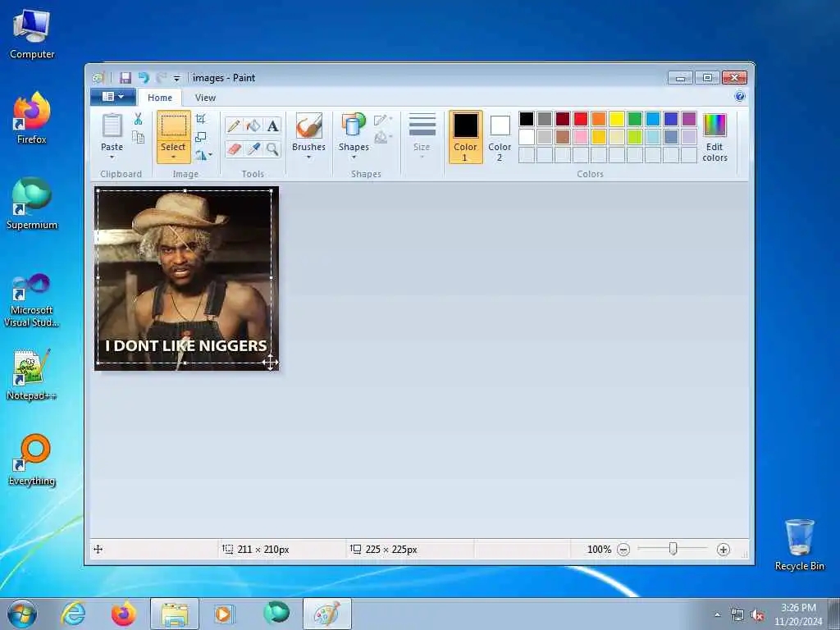Open the Edit colors dialog
The width and height of the screenshot is (840, 630).
(x=714, y=137)
